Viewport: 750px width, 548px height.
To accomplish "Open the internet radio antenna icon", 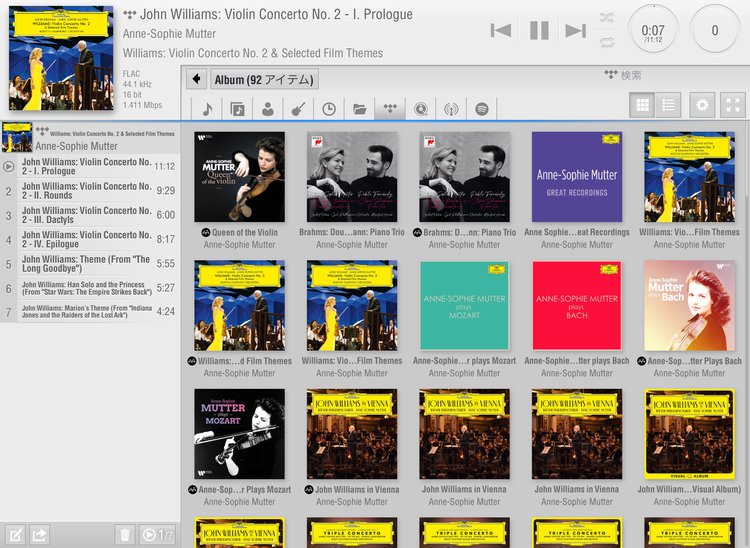I will tap(451, 109).
